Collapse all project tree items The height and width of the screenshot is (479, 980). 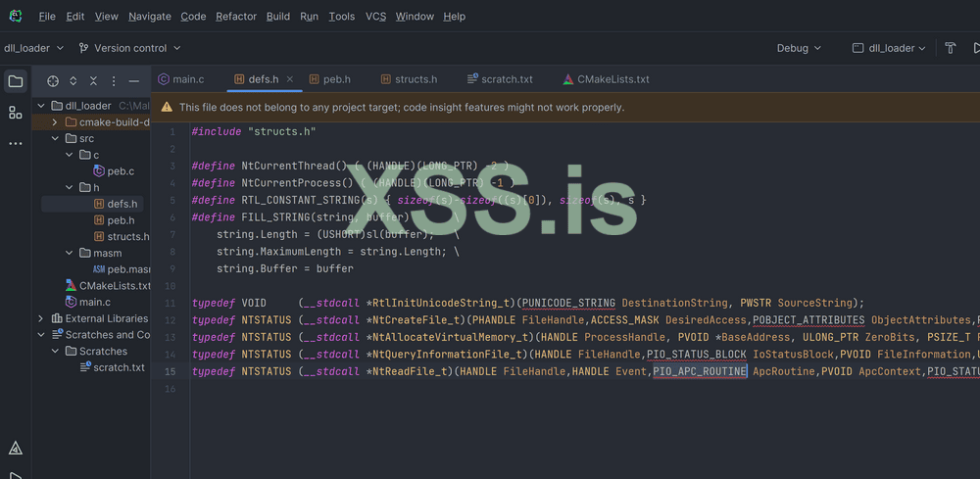[93, 81]
